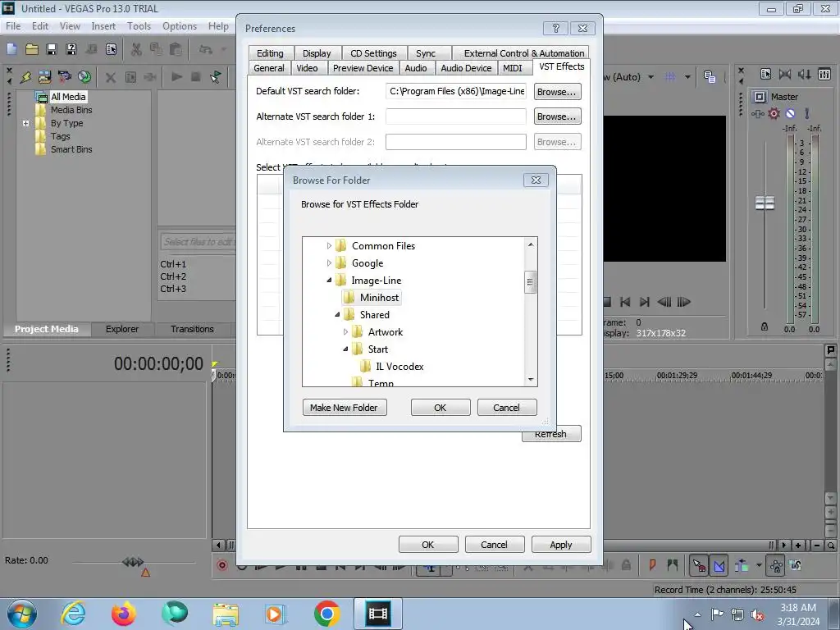Screen dimensions: 840x630
Task: Open the Project Properties toolbar icon
Action: (111, 49)
